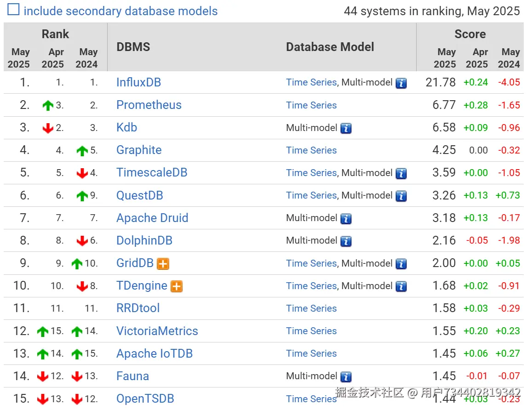This screenshot has width=532, height=410.
Task: Click the Kdb score 6.58
Action: (x=444, y=127)
